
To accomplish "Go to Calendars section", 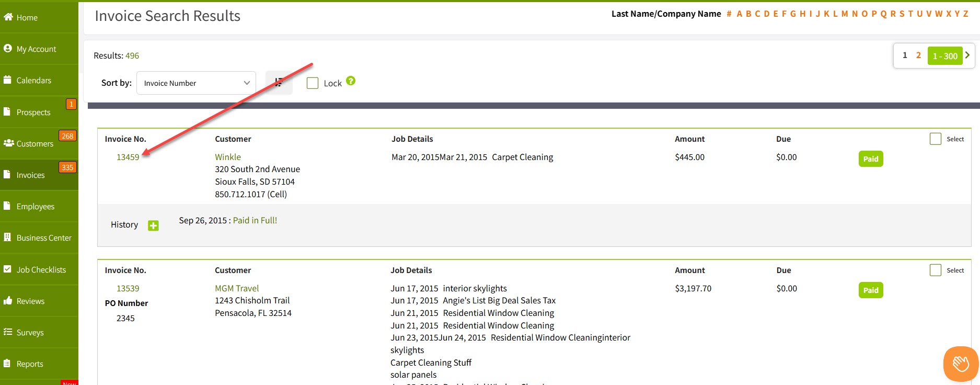I will tap(39, 80).
